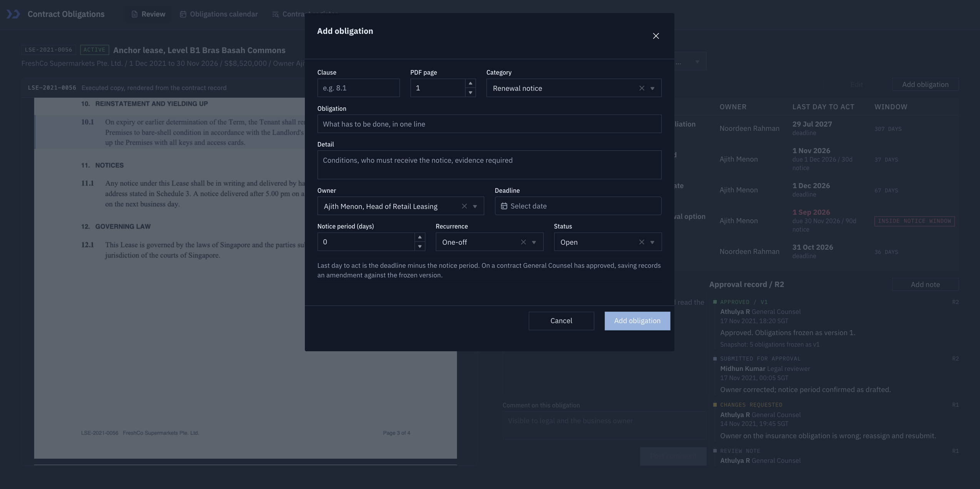Click the INSIDE NOTICE WINDOW badge
The height and width of the screenshot is (489, 980).
(x=914, y=221)
